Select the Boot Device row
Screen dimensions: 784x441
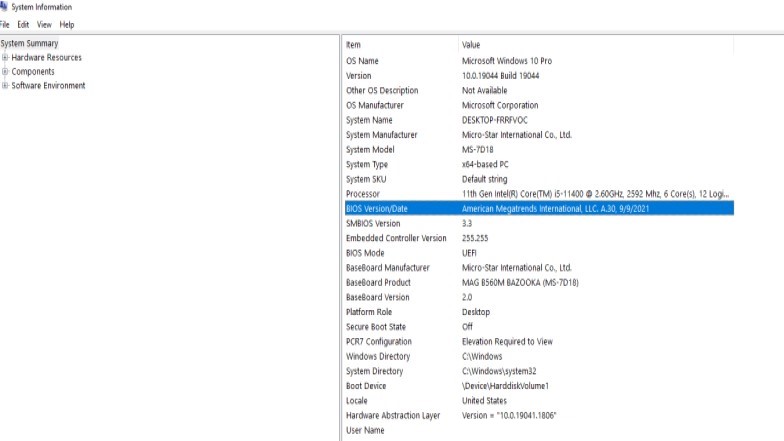(540, 386)
